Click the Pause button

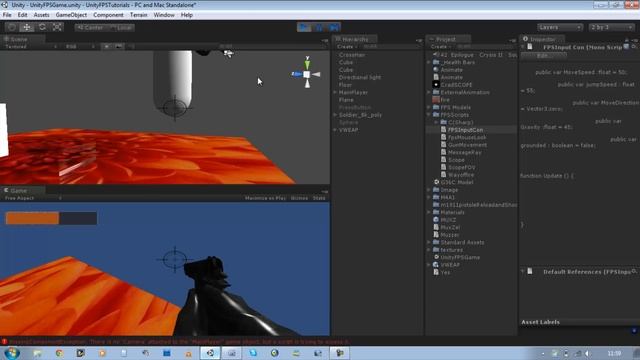tap(319, 27)
